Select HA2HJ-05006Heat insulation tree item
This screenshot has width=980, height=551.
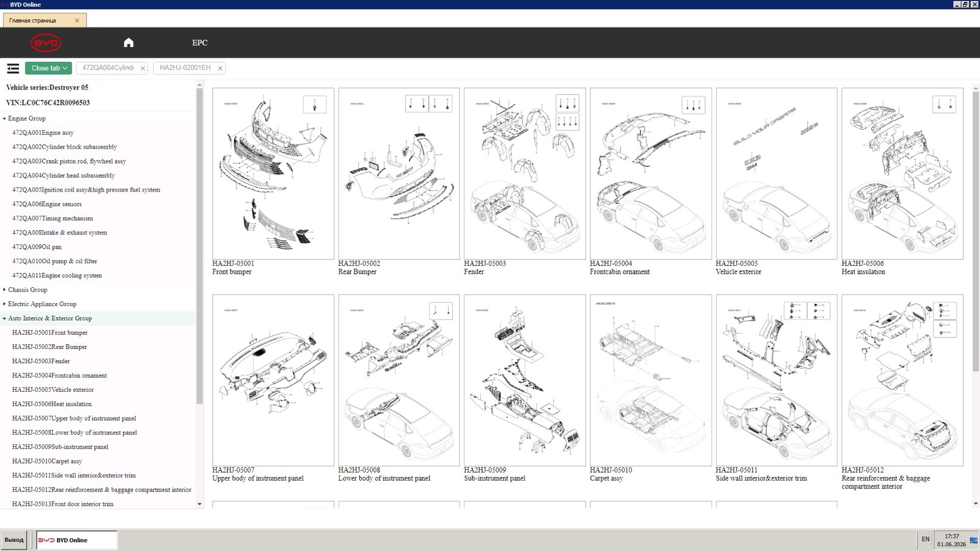pos(52,404)
